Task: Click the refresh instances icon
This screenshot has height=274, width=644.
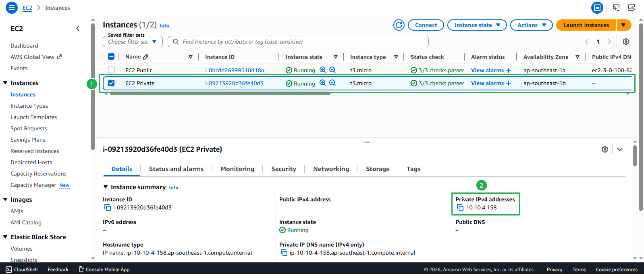Action: (399, 25)
